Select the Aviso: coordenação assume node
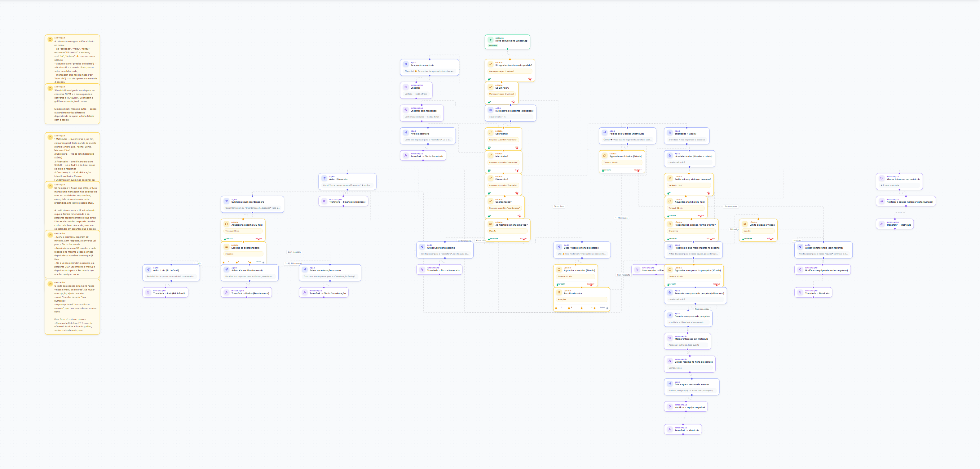This screenshot has width=980, height=469. (330, 273)
